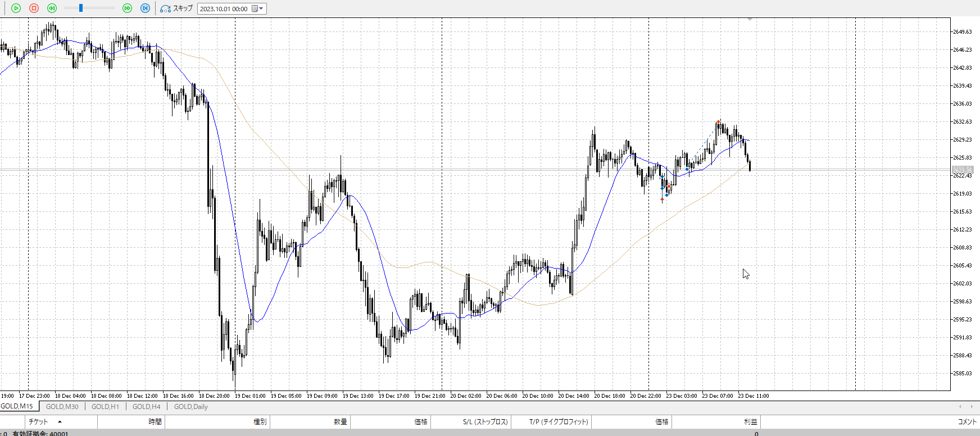The image size is (980, 436).
Task: Click the 2023.10.01 00:00 date field
Action: click(224, 9)
